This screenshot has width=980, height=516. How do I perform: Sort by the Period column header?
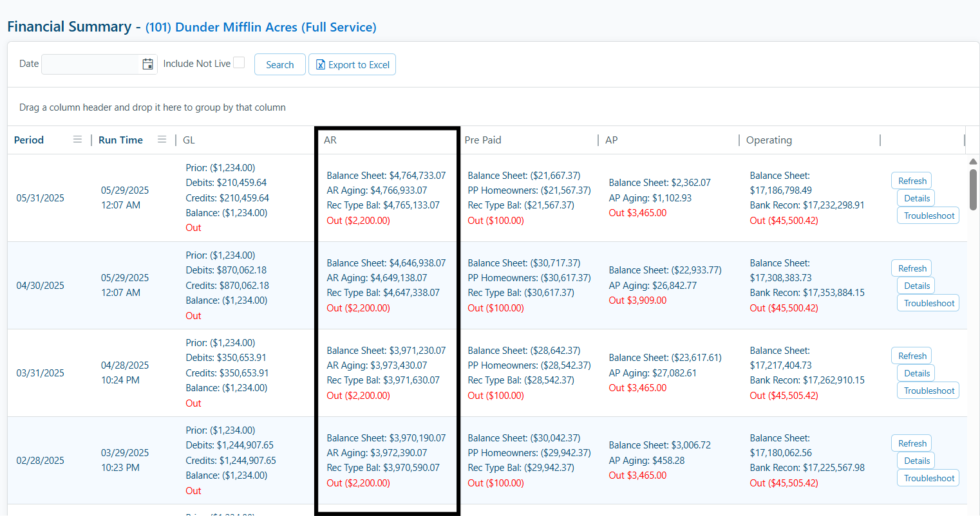pyautogui.click(x=29, y=140)
